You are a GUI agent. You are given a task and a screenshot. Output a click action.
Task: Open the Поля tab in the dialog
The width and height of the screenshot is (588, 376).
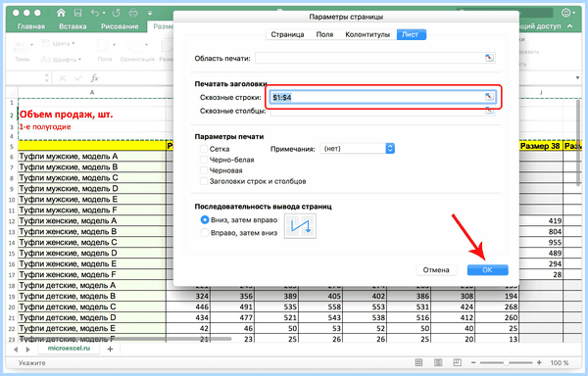[x=324, y=34]
